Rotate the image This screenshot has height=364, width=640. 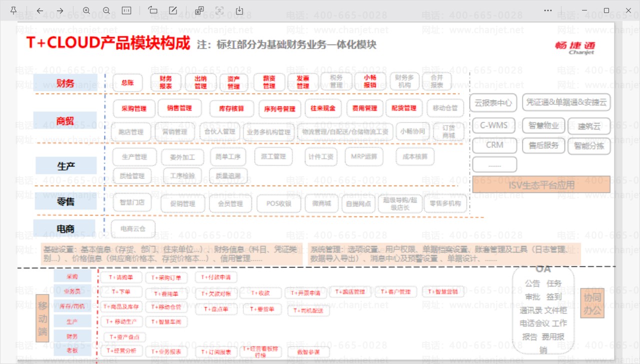tap(153, 10)
